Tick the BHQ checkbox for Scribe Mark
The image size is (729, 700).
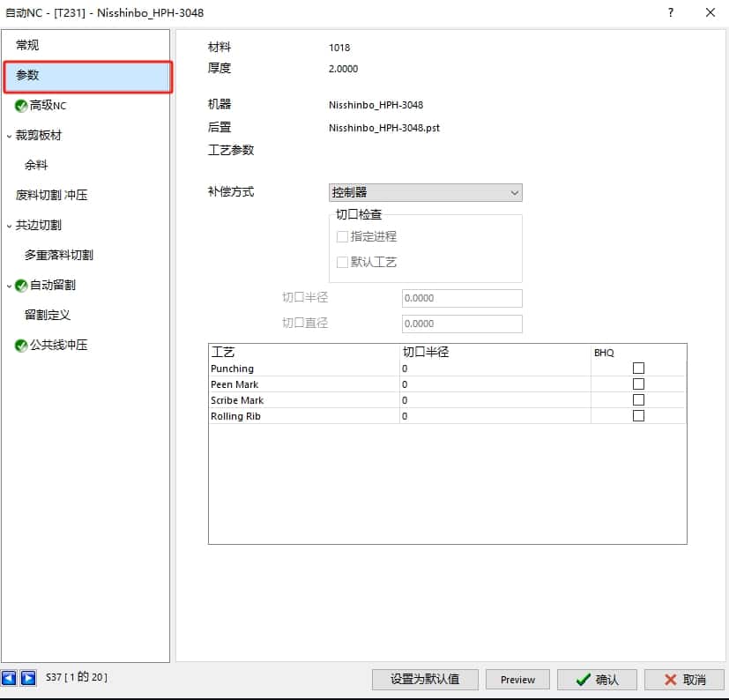(x=638, y=400)
